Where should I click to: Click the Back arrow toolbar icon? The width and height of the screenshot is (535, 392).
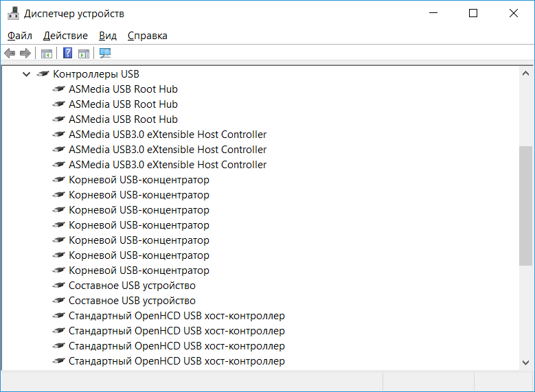(10, 54)
